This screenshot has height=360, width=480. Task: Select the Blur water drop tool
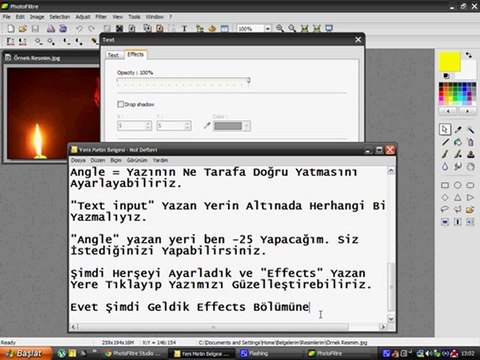(445, 166)
